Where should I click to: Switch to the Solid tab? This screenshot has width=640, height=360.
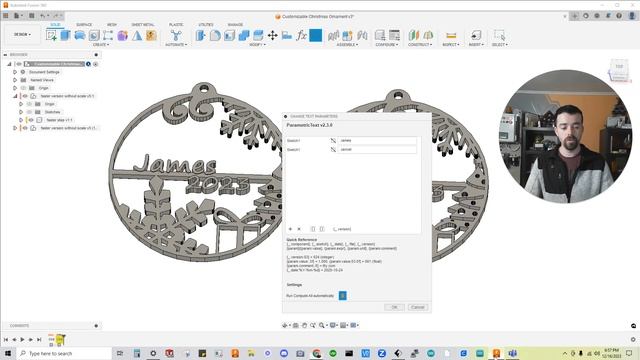click(x=55, y=25)
